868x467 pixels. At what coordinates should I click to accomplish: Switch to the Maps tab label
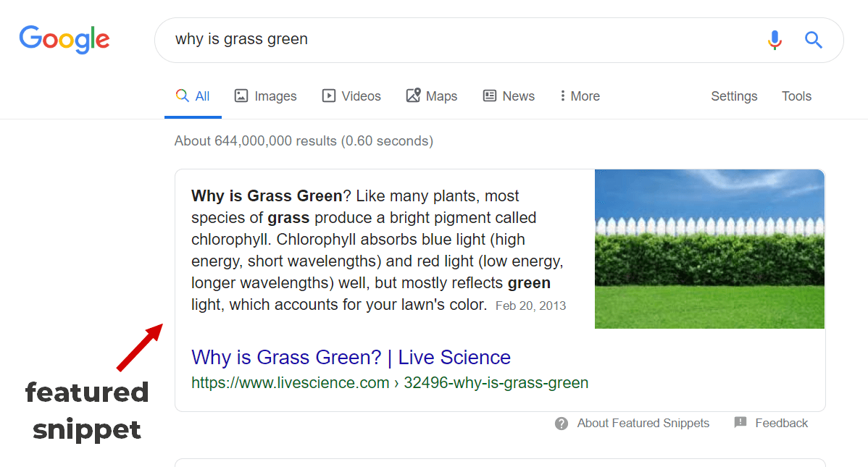(x=441, y=96)
